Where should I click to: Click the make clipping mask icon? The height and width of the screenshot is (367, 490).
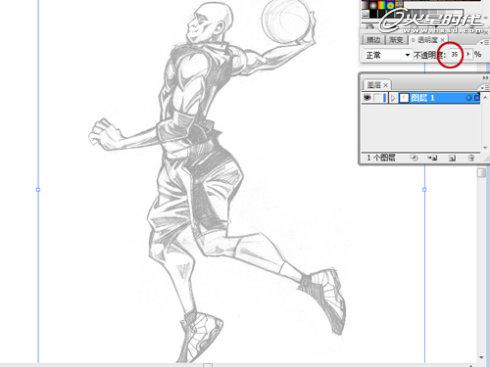pos(414,158)
